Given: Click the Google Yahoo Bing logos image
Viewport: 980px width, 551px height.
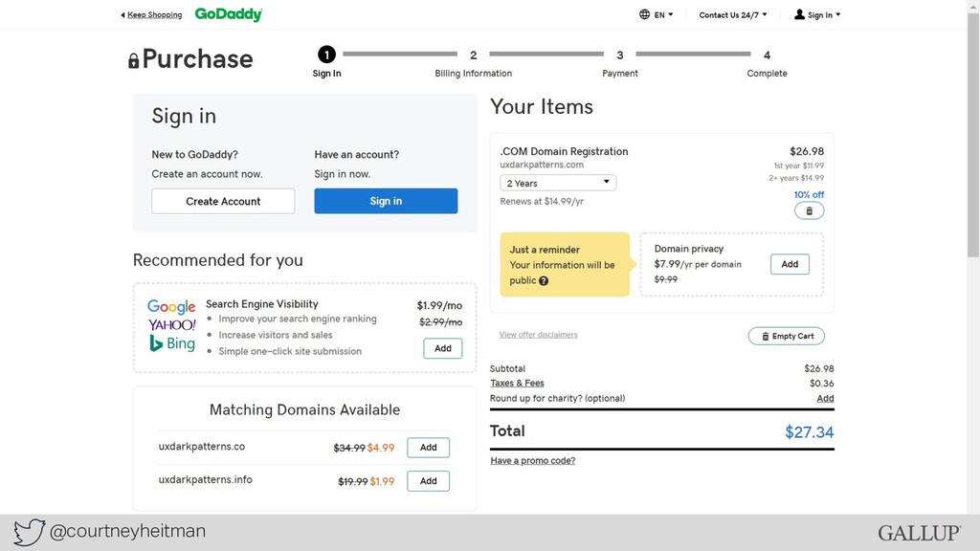Looking at the screenshot, I should tap(172, 325).
